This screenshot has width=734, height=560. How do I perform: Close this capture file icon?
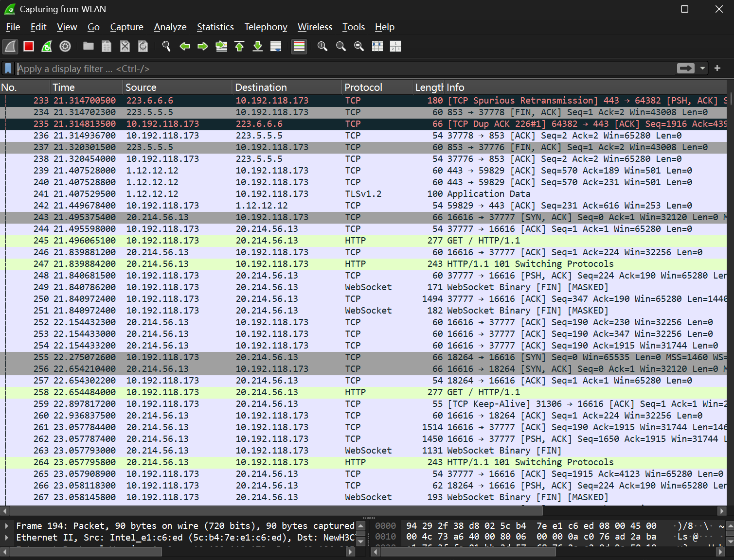[125, 46]
